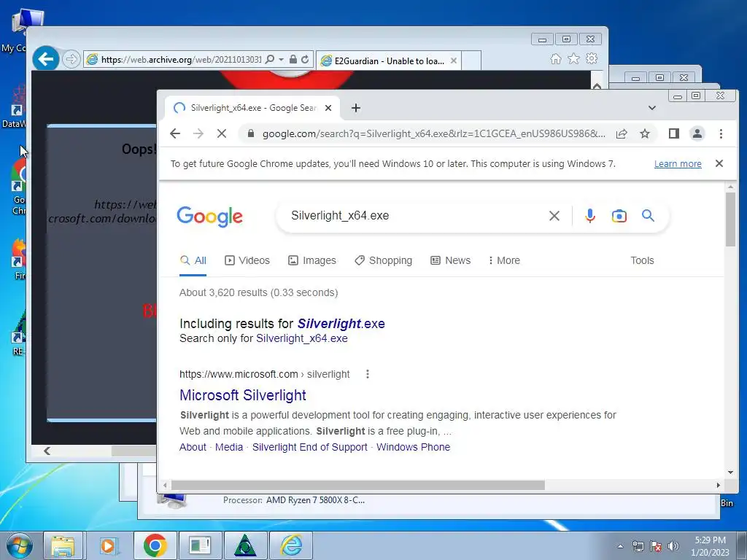Go to Internet Explorer home page
The height and width of the screenshot is (560, 747).
[x=555, y=58]
